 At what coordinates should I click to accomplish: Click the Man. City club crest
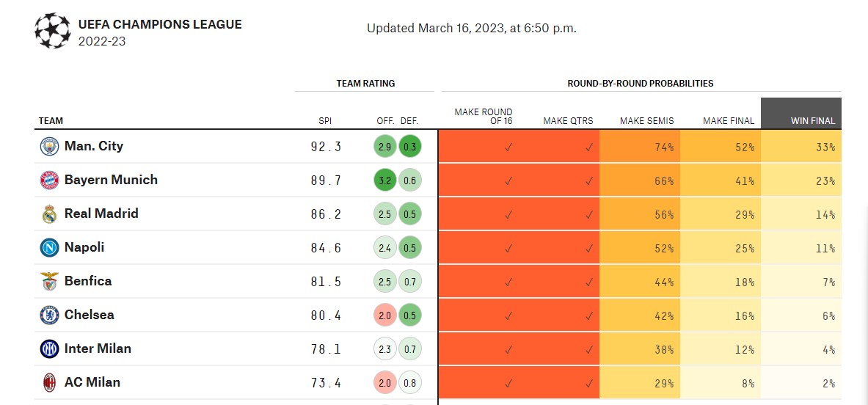tap(49, 146)
